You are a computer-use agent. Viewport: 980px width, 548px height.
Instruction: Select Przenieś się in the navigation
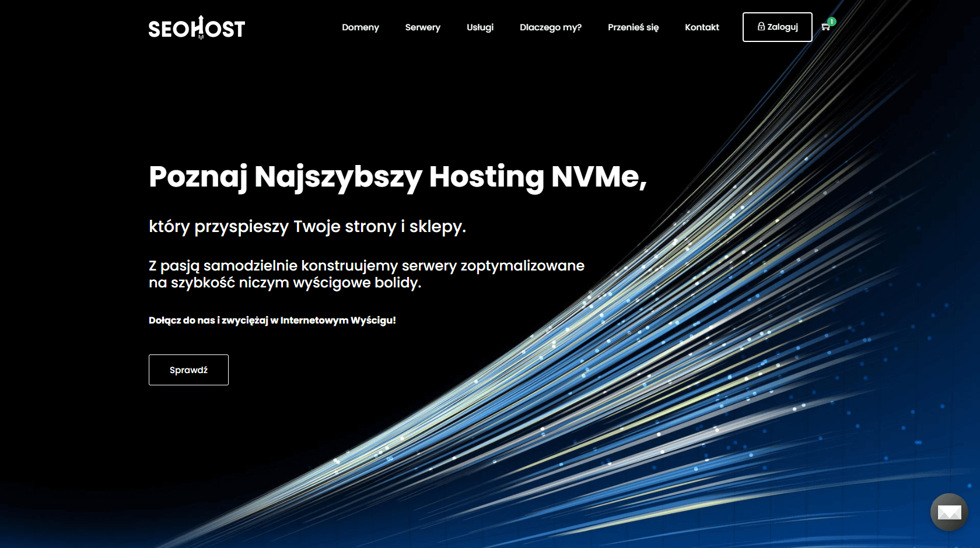pos(633,27)
